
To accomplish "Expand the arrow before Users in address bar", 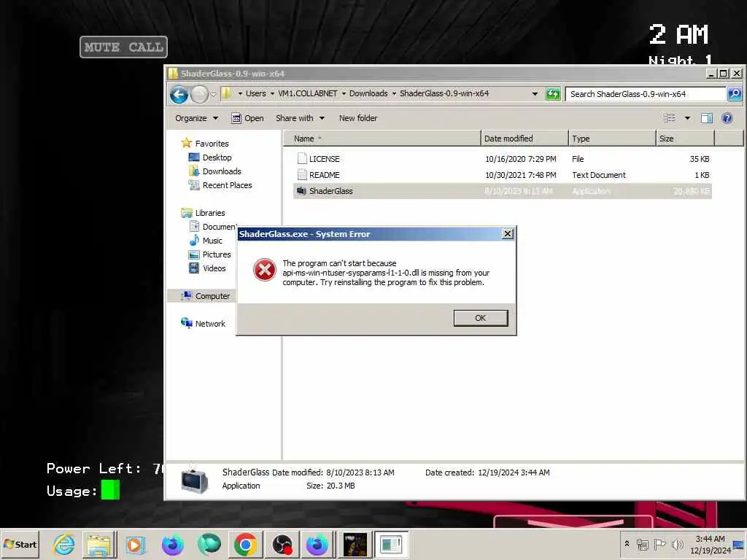I will 240,94.
